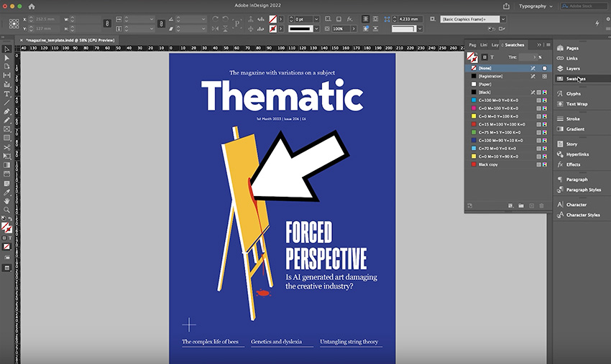Screen dimensions: 611x364
Task: Open the Layers panel from dock
Action: [573, 68]
